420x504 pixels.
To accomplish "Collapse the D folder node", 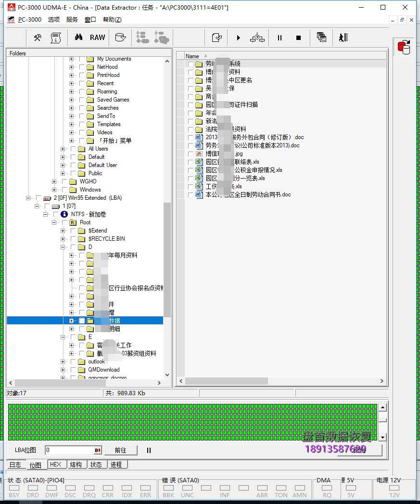I will 63,247.
